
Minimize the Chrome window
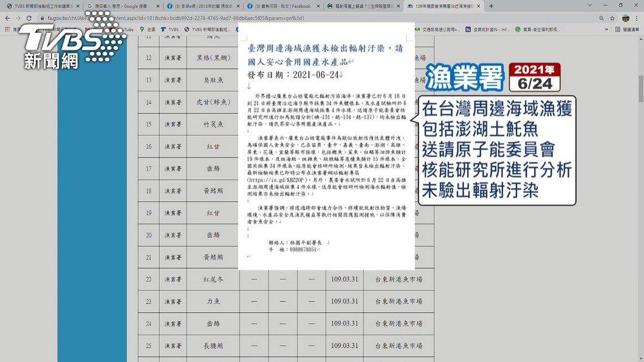[605, 5]
